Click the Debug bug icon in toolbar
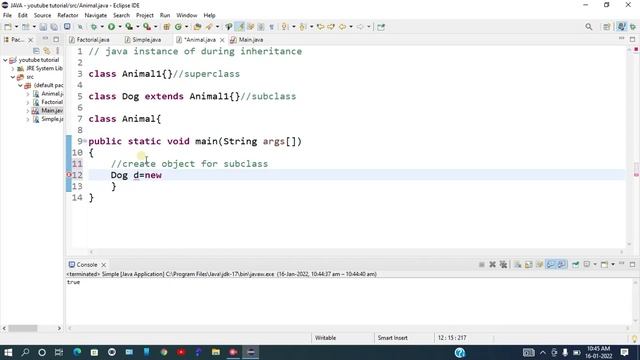This screenshot has height=360, width=640. point(94,27)
